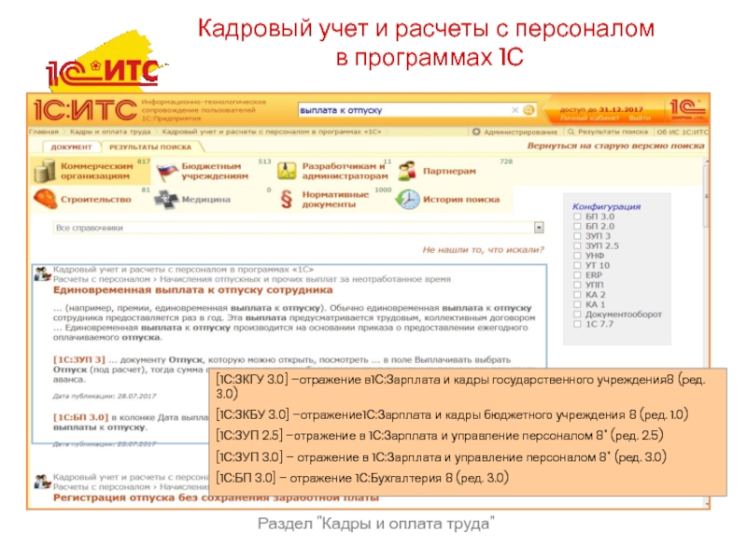This screenshot has height=560, width=747.
Task: Open Единовременная выплата к отпуску сотрудника
Action: click(192, 290)
